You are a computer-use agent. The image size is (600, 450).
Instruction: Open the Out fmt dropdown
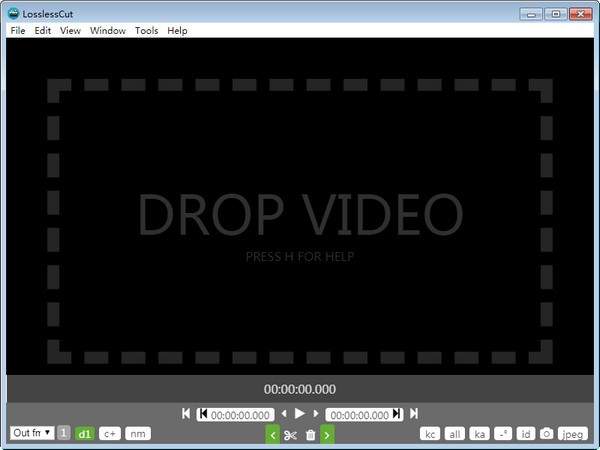[x=33, y=433]
